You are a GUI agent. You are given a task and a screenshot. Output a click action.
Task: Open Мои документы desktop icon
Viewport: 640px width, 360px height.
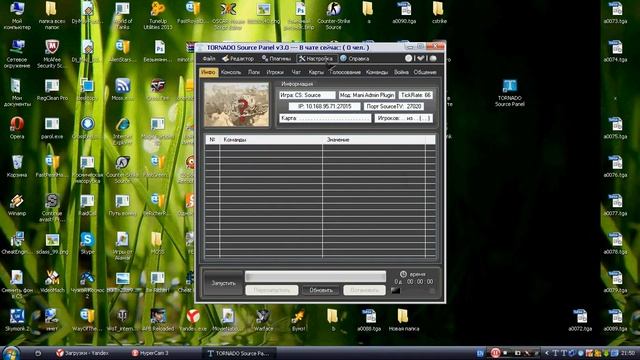pyautogui.click(x=17, y=92)
